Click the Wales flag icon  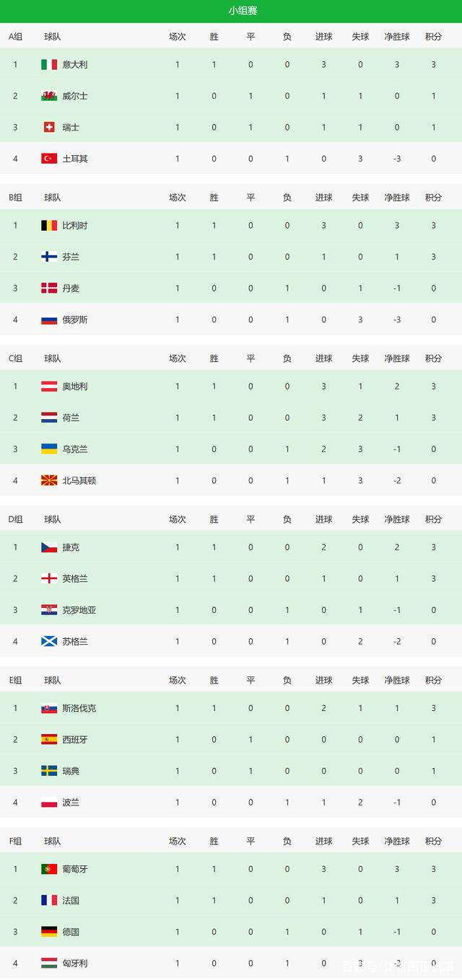(49, 96)
